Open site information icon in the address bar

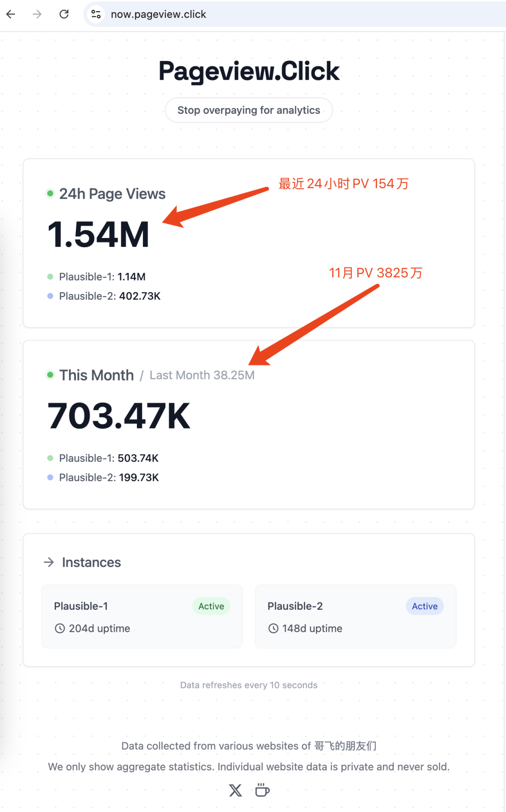[x=96, y=15]
